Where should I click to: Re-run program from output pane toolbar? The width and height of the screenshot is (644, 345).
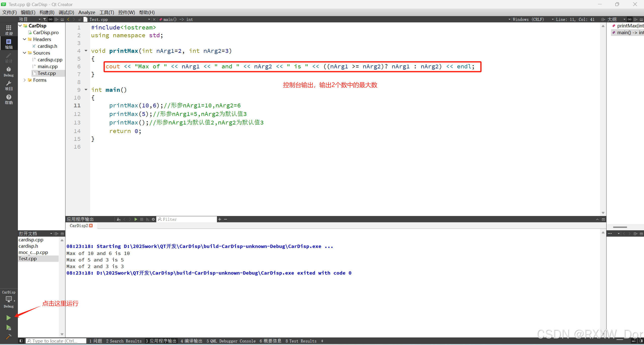[136, 219]
